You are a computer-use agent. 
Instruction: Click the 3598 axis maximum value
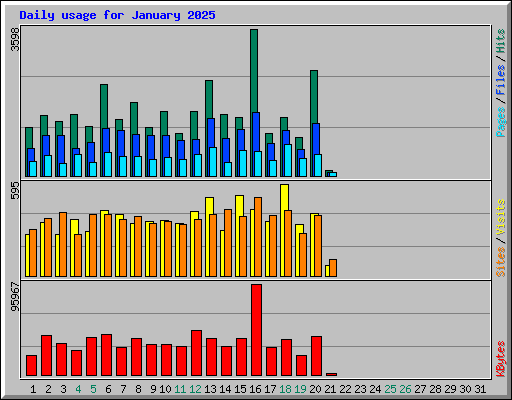[15, 39]
